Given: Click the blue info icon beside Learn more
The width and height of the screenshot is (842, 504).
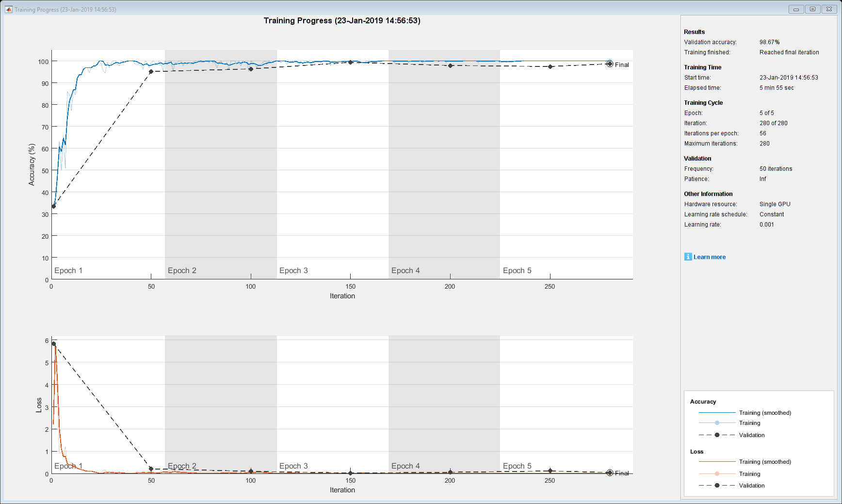Looking at the screenshot, I should [688, 257].
